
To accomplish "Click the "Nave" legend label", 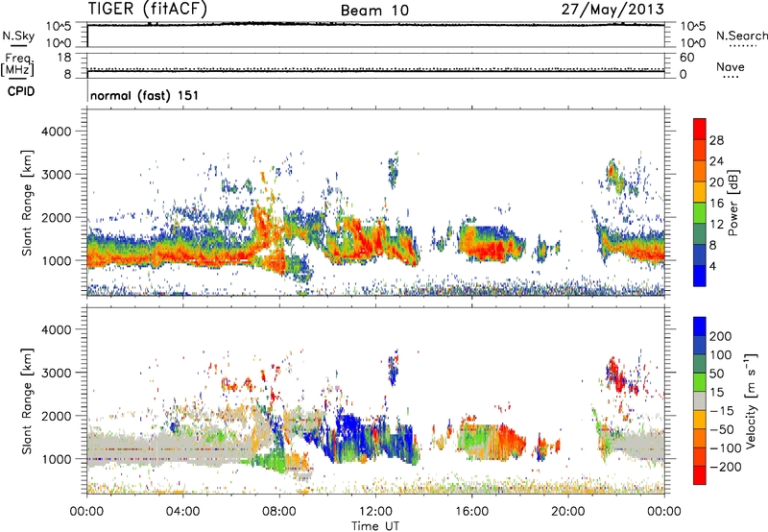I will [x=731, y=66].
